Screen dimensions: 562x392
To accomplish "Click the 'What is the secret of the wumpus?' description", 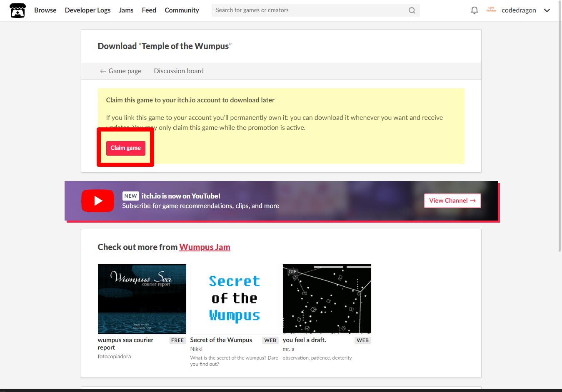I will (x=234, y=361).
